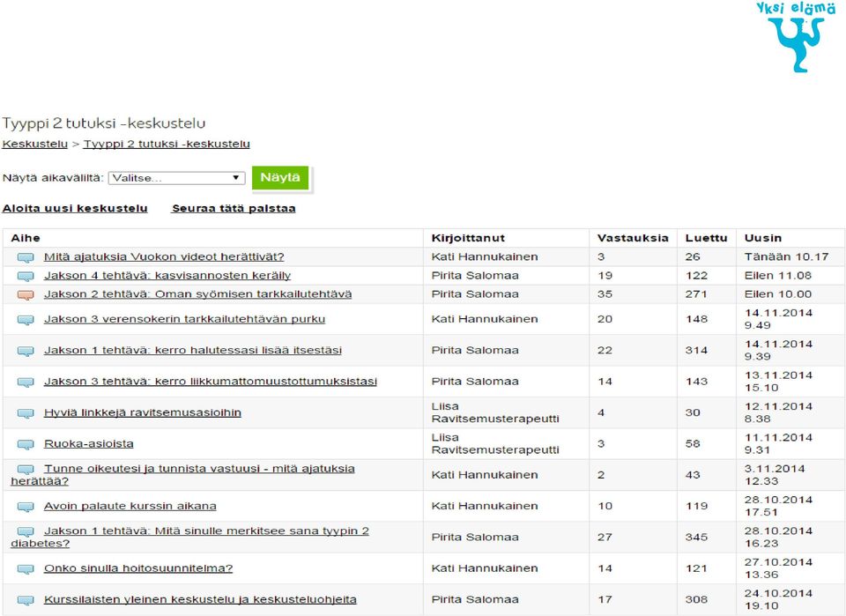
Task: Open topic Avoin palaute kurssin aikana
Action: click(130, 506)
